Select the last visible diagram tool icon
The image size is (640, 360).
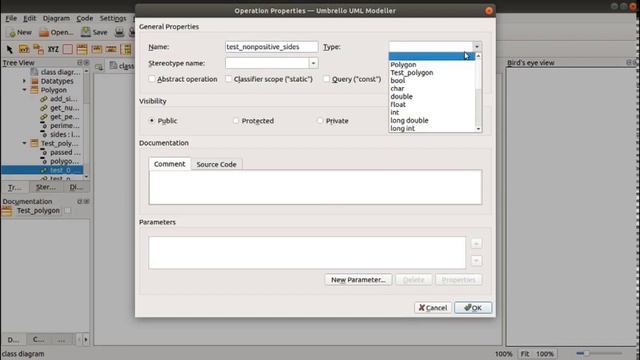point(127,49)
